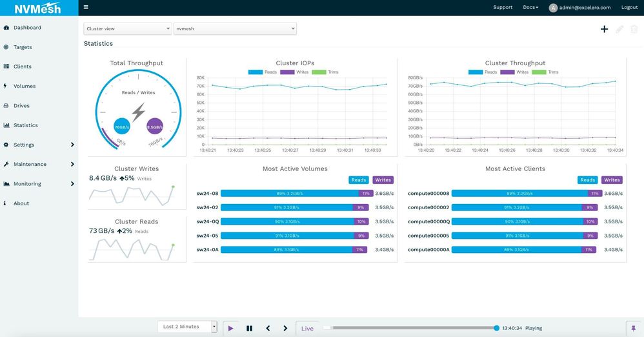Click the Cluster Writes sparkline chart
Viewport: 644px width, 337px height.
(x=132, y=195)
